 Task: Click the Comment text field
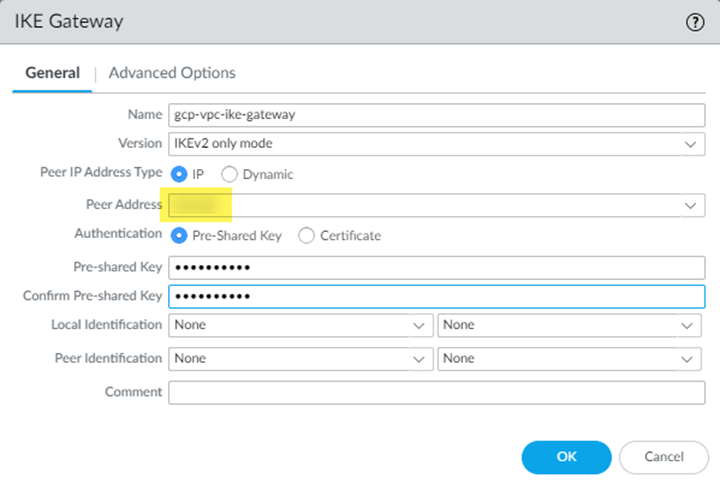tap(437, 392)
